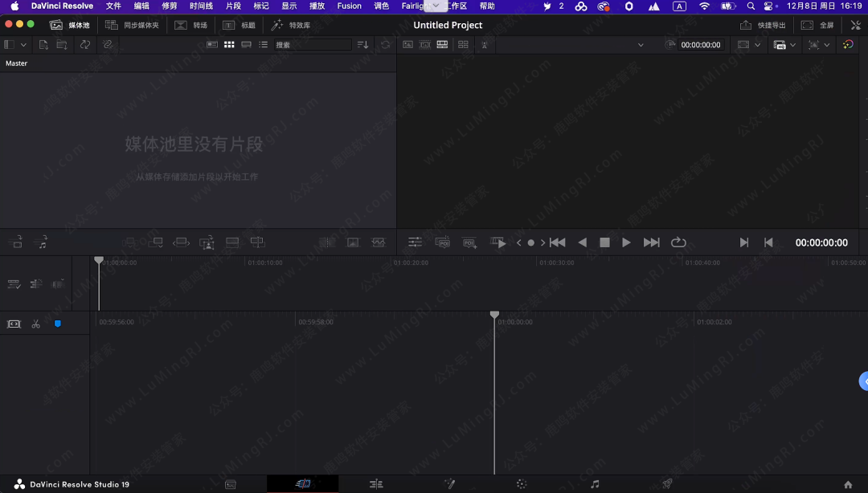The width and height of the screenshot is (868, 493).
Task: Click inside the media pool search field
Action: pyautogui.click(x=313, y=45)
